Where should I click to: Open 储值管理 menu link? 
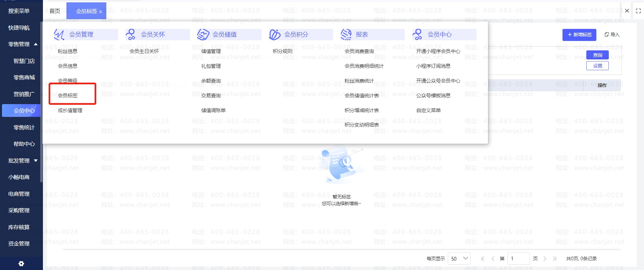[x=211, y=51]
